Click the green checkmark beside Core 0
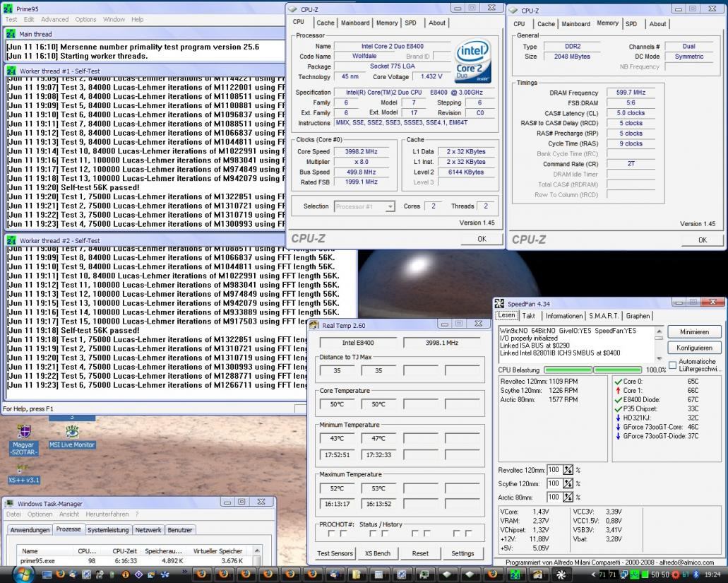728x583 pixels. 618,382
